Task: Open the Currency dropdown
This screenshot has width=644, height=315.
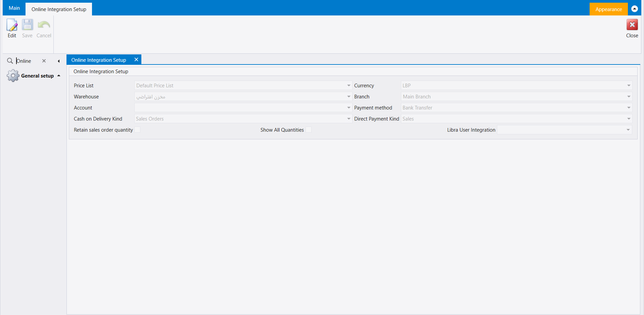Action: click(629, 86)
